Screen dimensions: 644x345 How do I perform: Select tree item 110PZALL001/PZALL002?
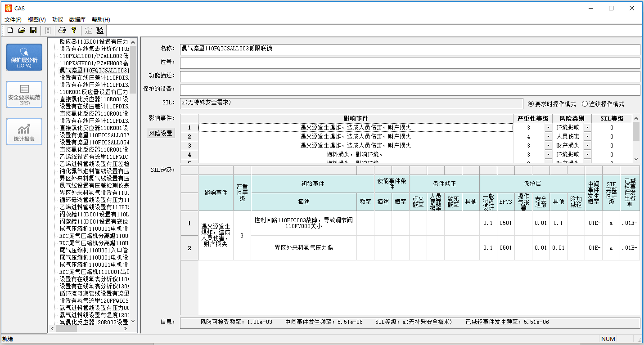click(x=94, y=56)
